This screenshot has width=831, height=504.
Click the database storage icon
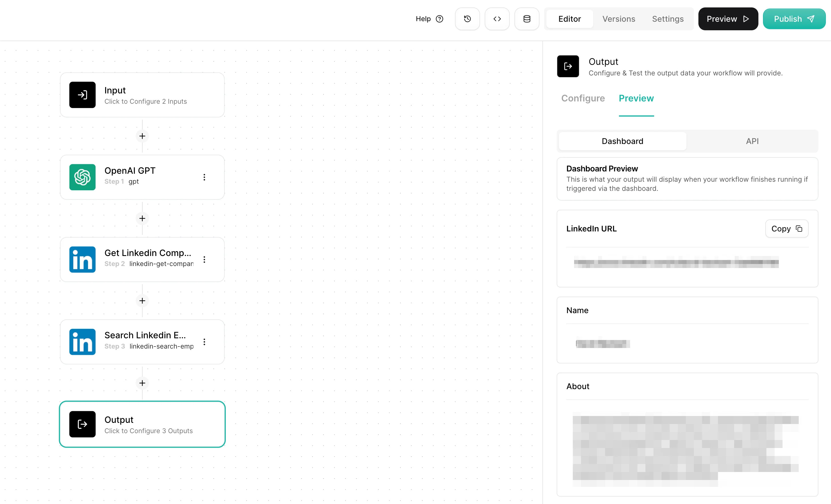pyautogui.click(x=526, y=19)
